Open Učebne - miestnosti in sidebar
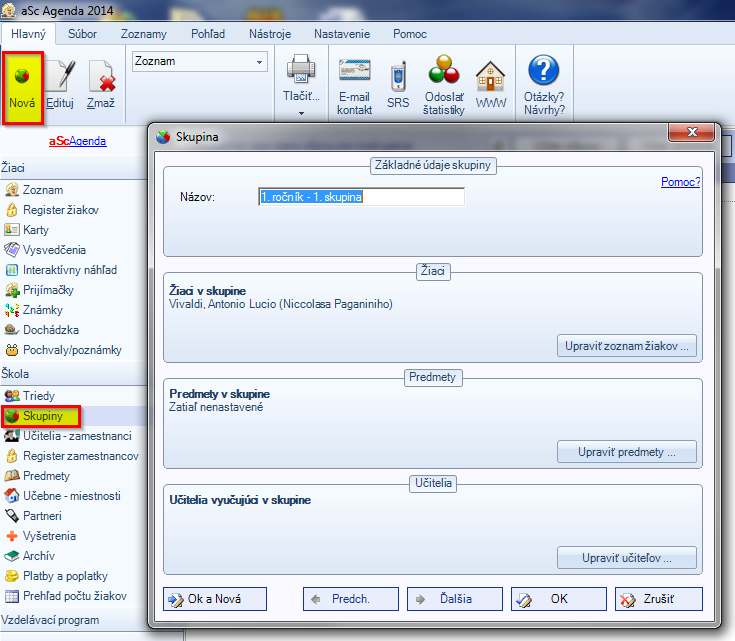Screen dimensions: 735x641 tap(62, 496)
